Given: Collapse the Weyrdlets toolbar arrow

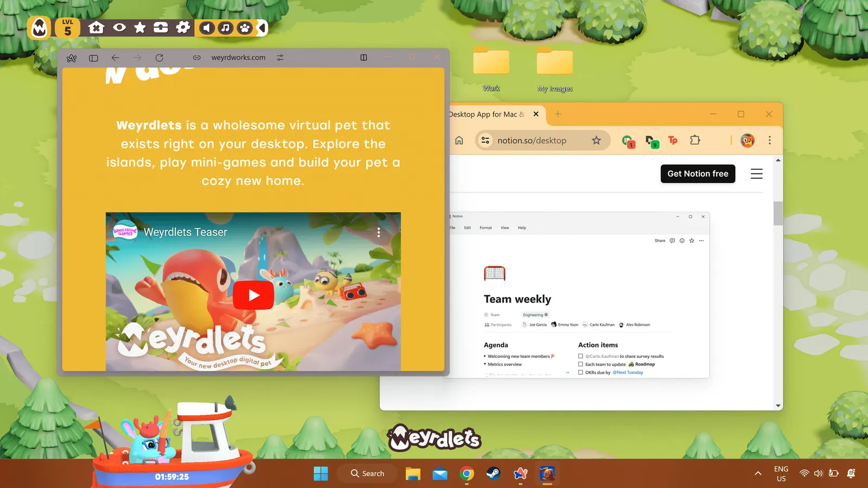Looking at the screenshot, I should [262, 28].
